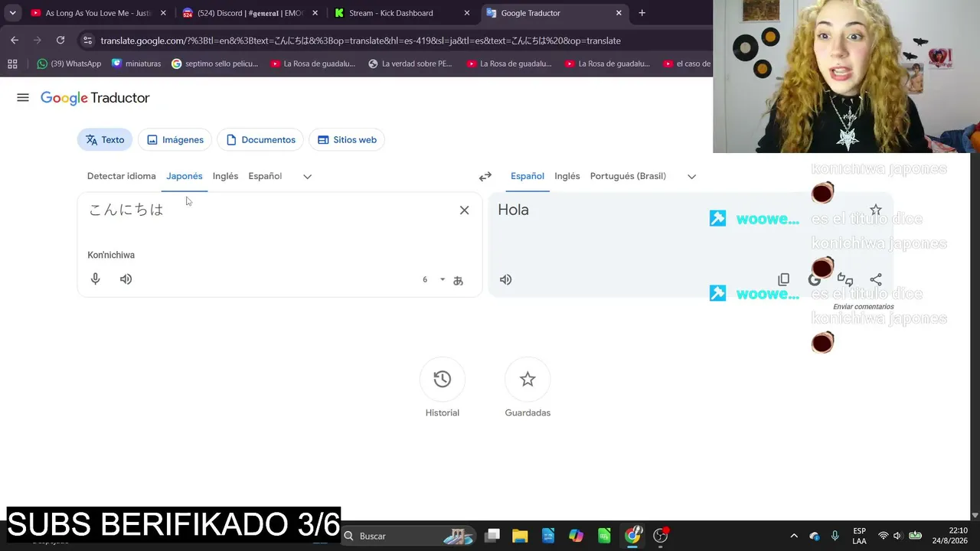Switch the ESP LAA keyboard language
The width and height of the screenshot is (980, 551).
coord(859,536)
